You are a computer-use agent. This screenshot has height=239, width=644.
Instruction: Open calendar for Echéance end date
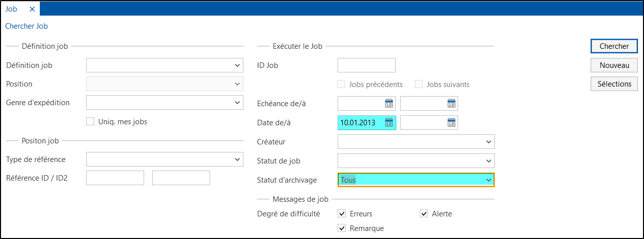coord(451,103)
